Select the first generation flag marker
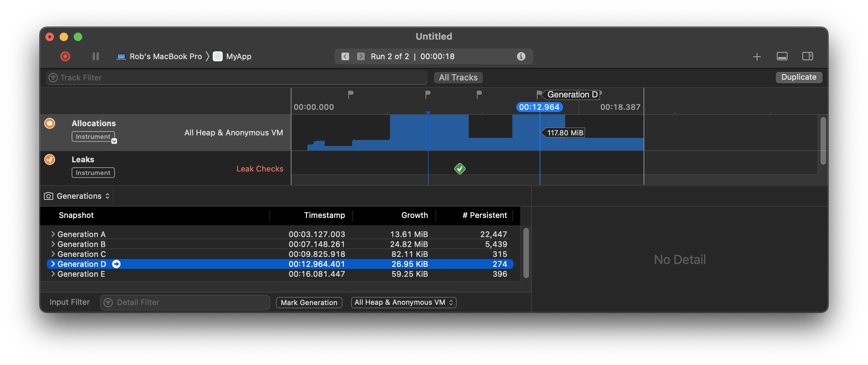The image size is (868, 365). tap(350, 95)
